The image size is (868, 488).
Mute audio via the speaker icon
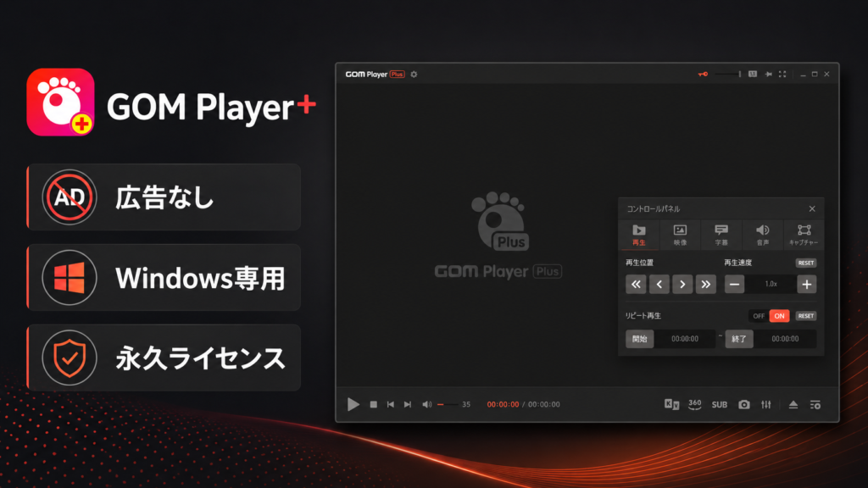point(427,404)
